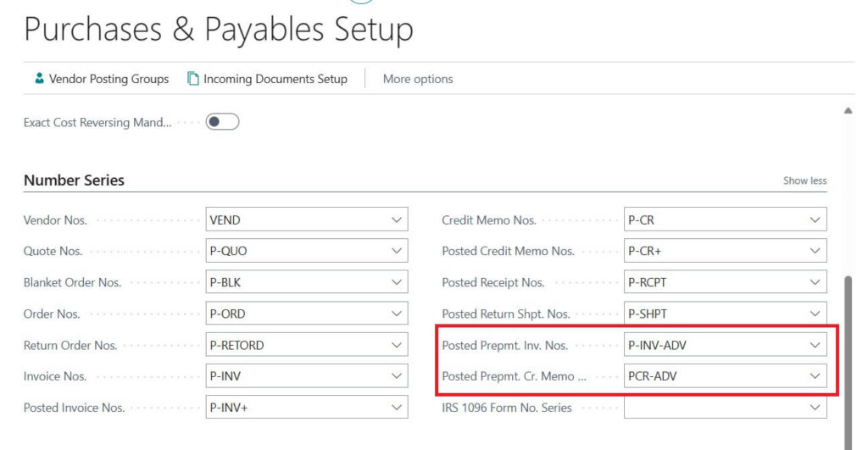The image size is (868, 450).
Task: Open the Credit Memo Nos. dropdown
Action: [815, 220]
